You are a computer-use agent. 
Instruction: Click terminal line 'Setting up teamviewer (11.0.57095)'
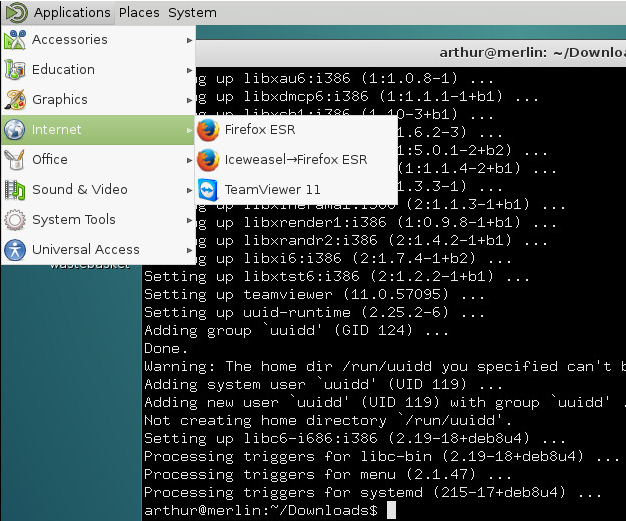coord(314,294)
